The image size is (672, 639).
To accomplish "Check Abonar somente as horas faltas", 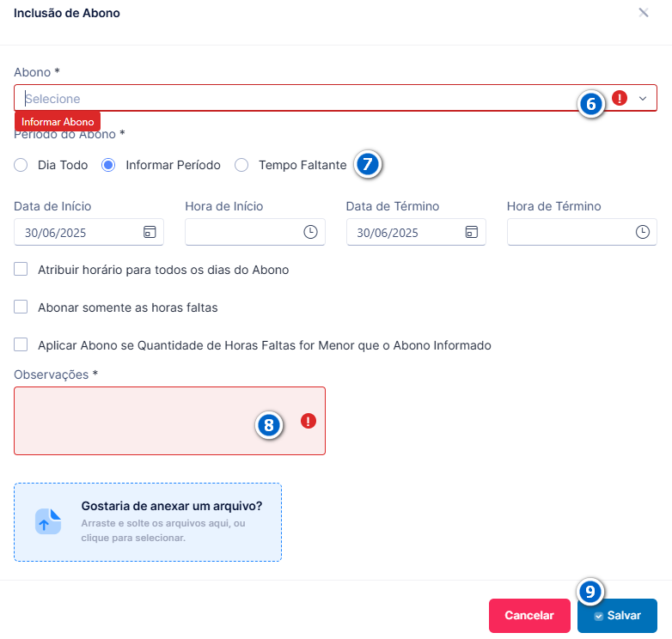I will coord(21,307).
